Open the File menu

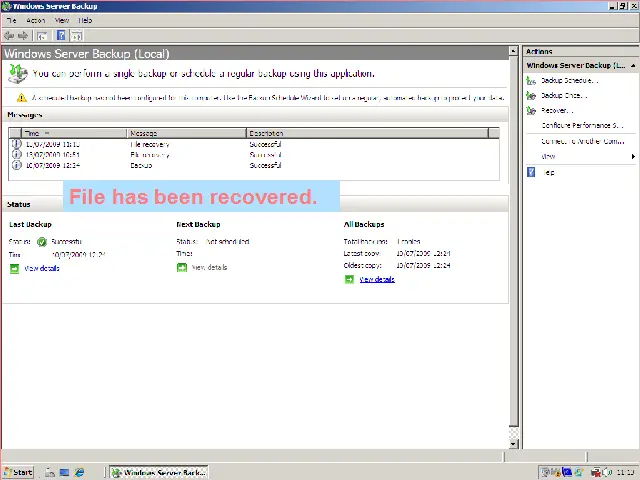click(x=11, y=20)
